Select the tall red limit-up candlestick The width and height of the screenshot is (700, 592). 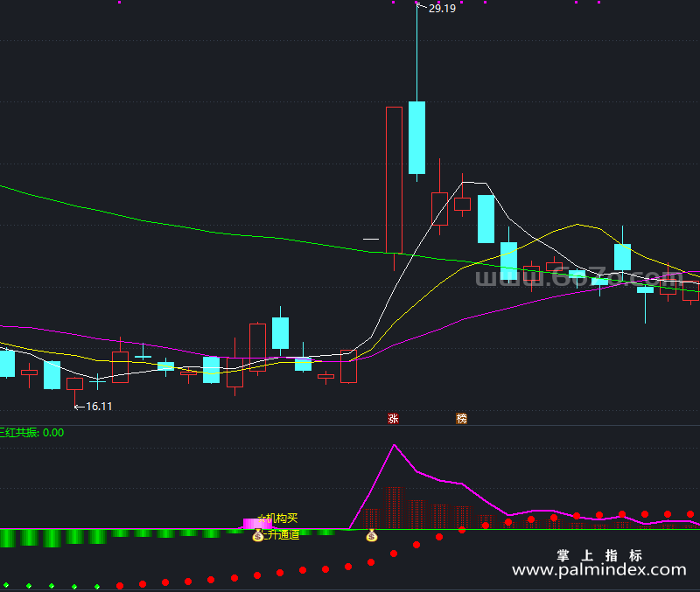tap(394, 180)
